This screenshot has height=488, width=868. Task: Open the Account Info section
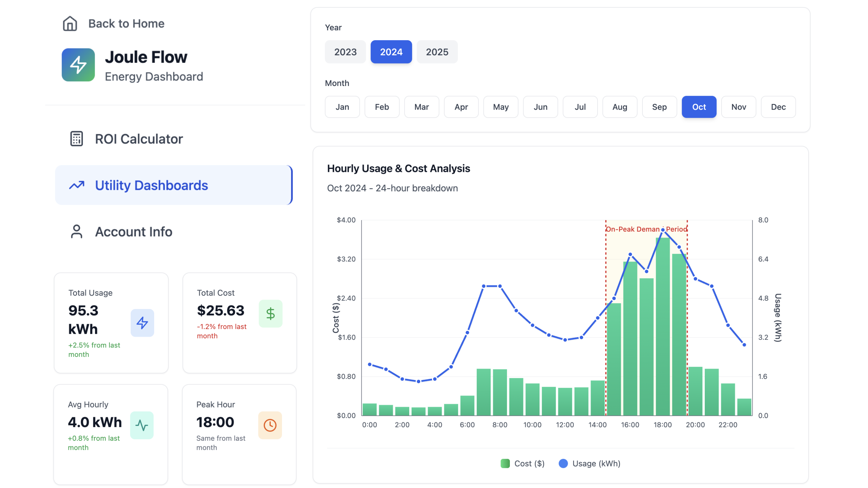(133, 232)
